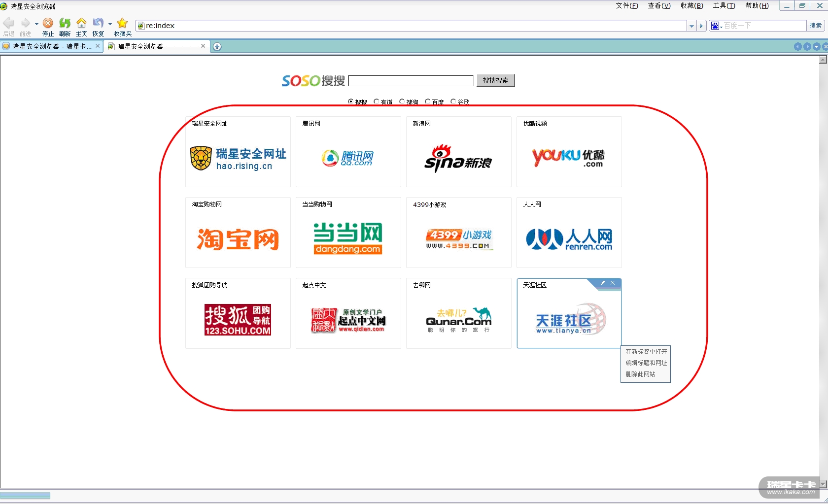Open the 淘宝购物网 speed-dial tile

(238, 233)
